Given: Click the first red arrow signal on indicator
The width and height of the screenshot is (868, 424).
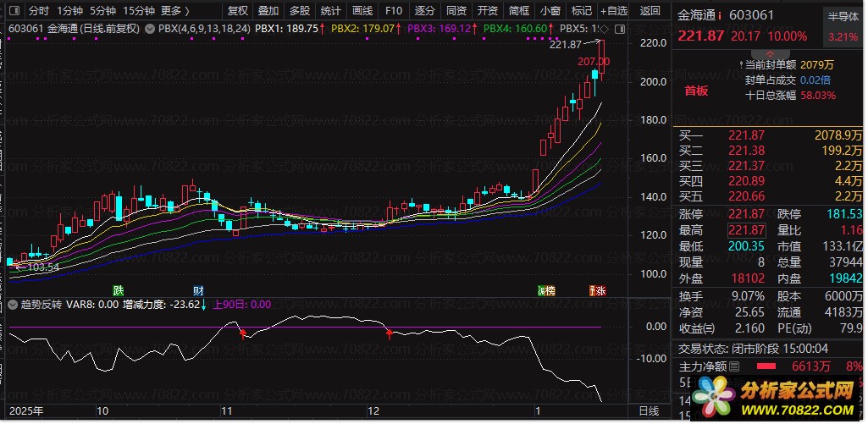Looking at the screenshot, I should point(243,333).
